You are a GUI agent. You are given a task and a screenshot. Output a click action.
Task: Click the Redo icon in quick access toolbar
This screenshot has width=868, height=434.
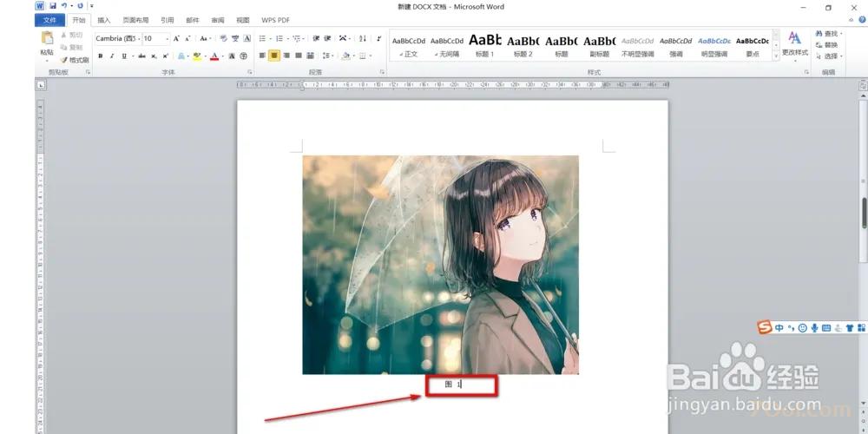point(80,6)
